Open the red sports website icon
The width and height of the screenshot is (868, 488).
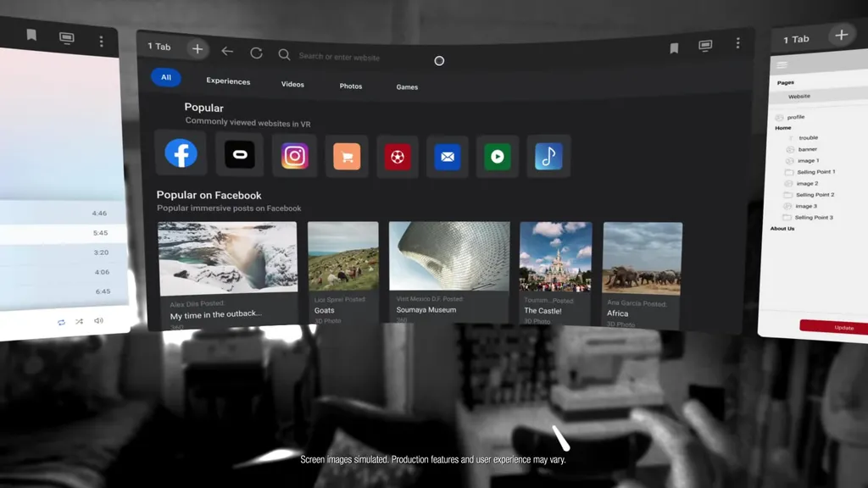click(x=397, y=156)
